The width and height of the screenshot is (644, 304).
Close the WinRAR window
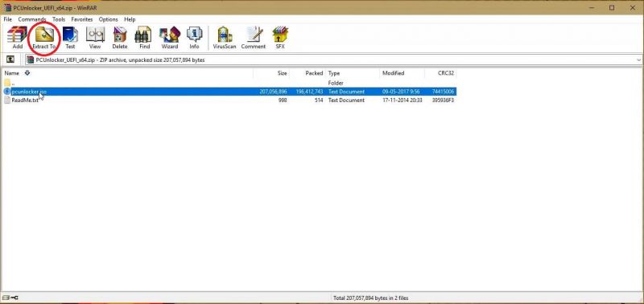point(633,8)
